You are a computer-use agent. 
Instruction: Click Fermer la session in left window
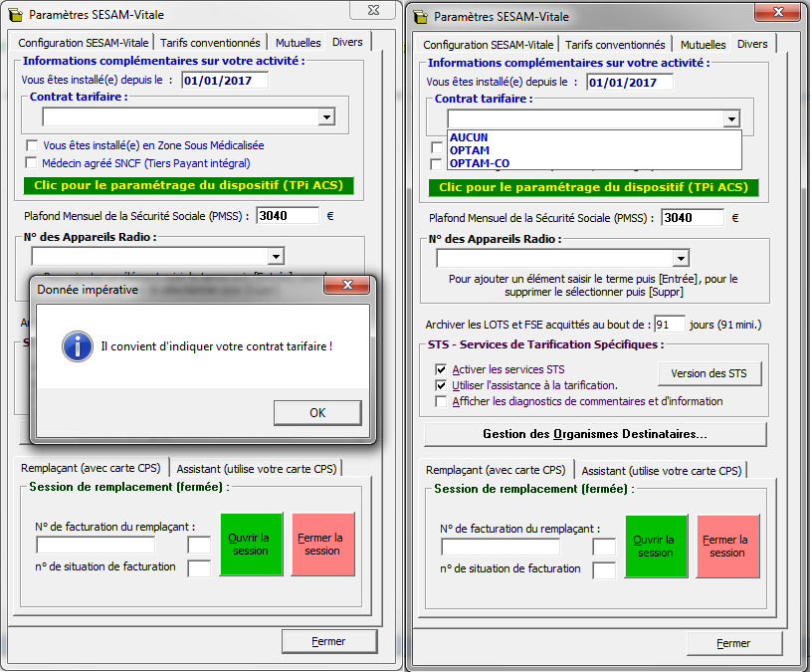coord(322,544)
